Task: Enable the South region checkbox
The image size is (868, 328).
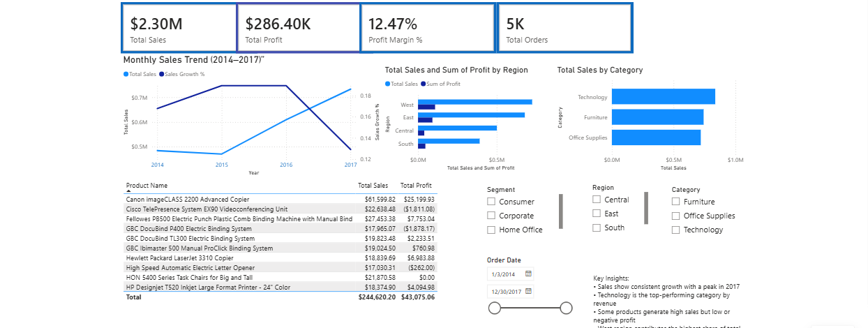Action: pos(597,228)
